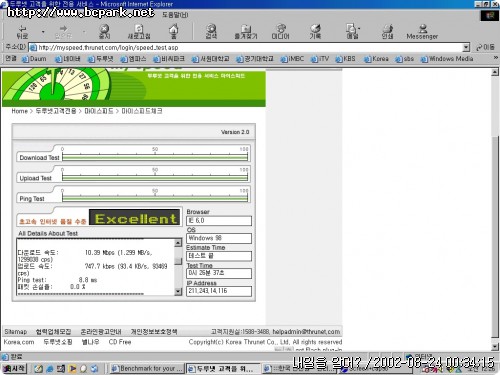
Task: Click the details box scroll up arrow
Action: (x=178, y=243)
